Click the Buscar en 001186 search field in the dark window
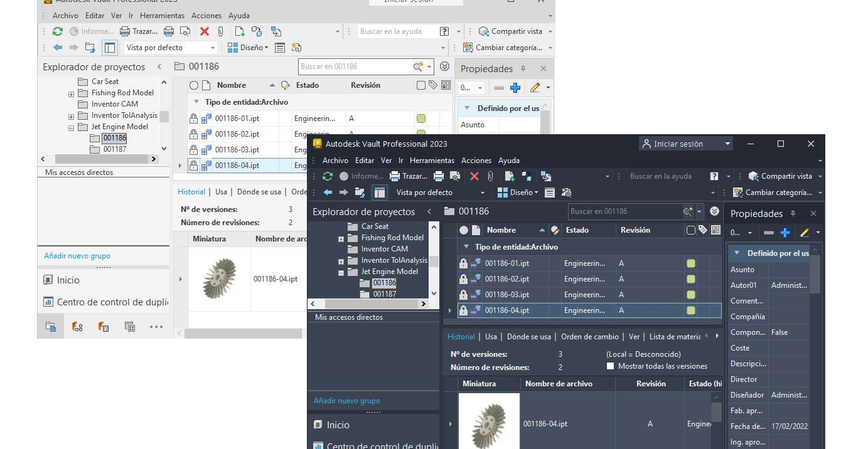 [624, 211]
